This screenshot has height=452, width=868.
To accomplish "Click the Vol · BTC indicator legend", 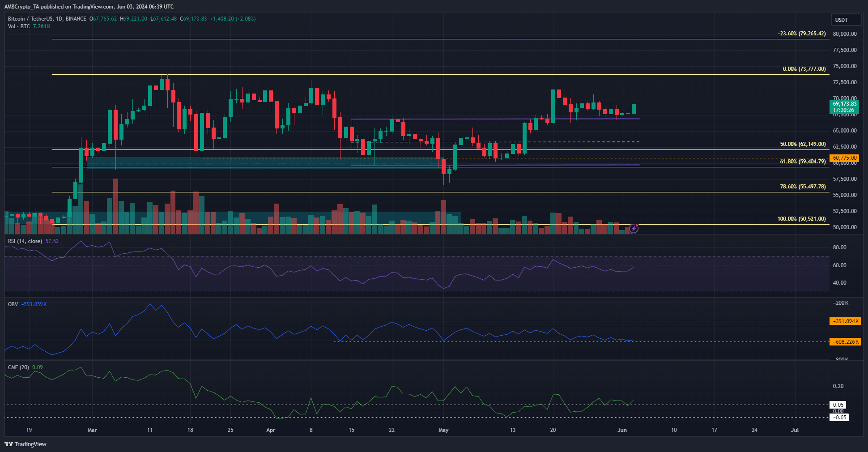I will pos(19,26).
